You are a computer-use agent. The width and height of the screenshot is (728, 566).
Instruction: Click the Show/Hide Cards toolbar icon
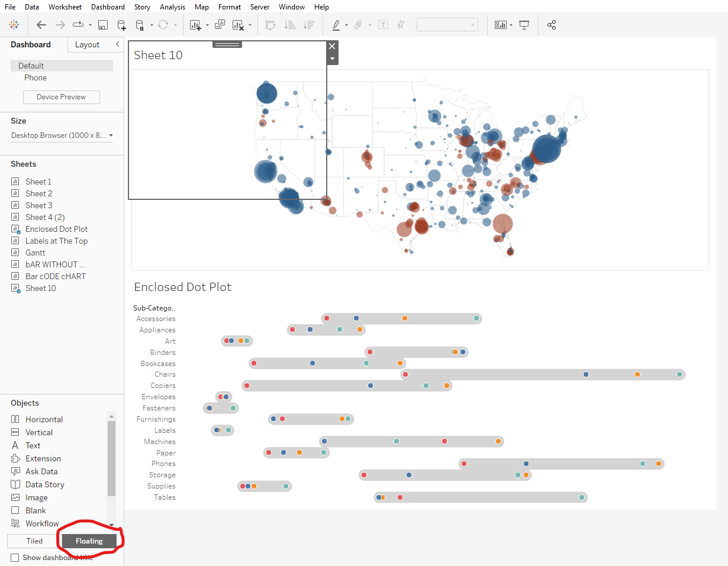tap(501, 25)
